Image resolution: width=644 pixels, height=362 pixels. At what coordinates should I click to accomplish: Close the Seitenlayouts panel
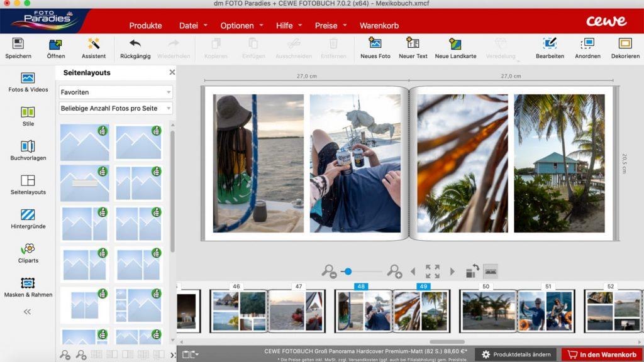(172, 72)
